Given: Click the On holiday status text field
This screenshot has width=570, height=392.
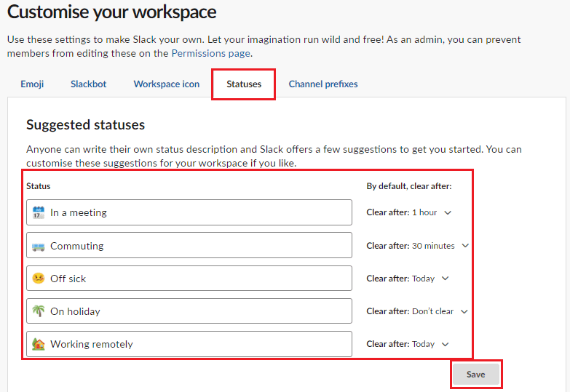Looking at the screenshot, I should (197, 311).
